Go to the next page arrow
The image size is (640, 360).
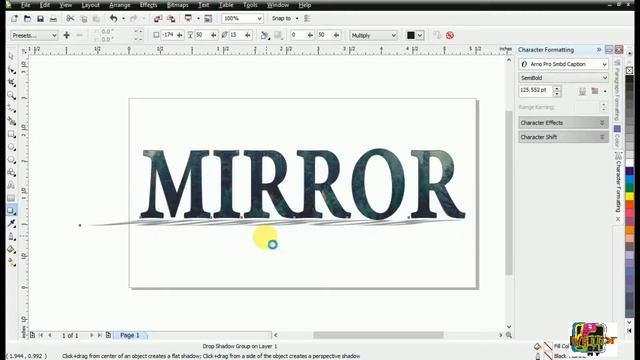[x=91, y=335]
